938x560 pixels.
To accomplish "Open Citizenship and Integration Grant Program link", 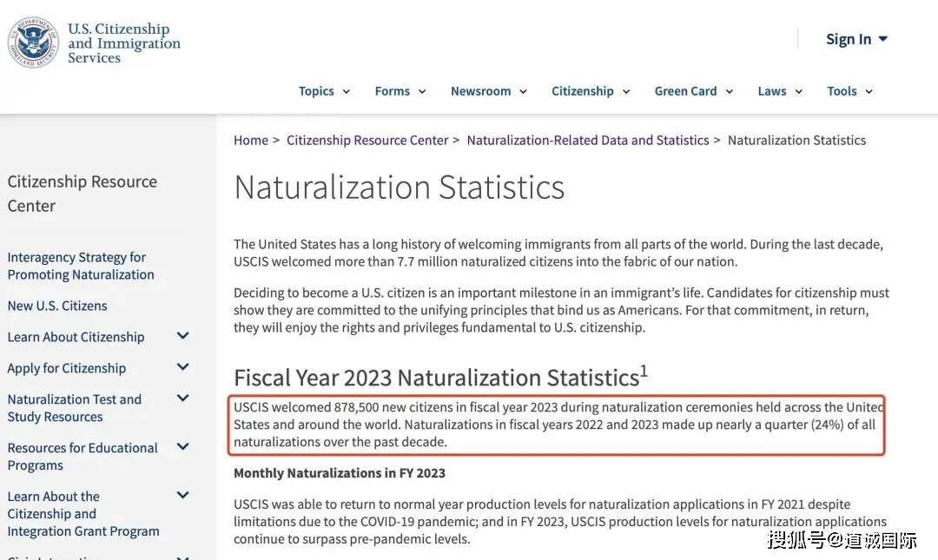I will click(83, 513).
